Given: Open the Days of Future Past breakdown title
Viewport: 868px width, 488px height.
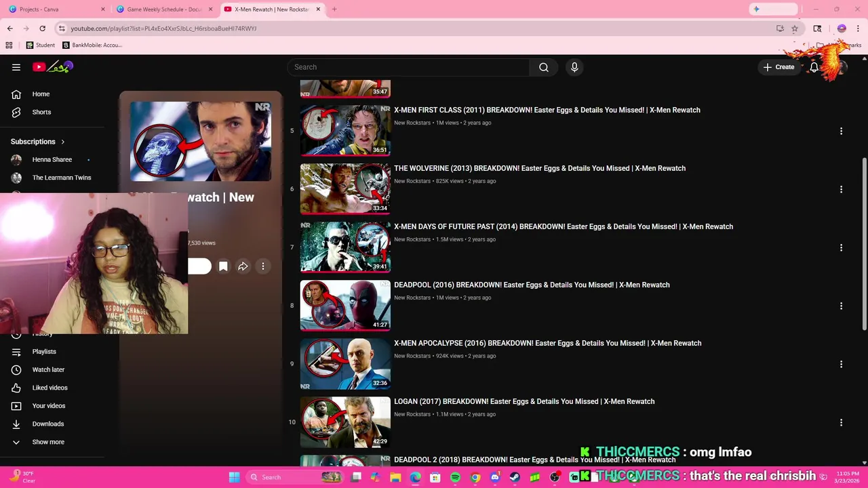Looking at the screenshot, I should coord(564,226).
